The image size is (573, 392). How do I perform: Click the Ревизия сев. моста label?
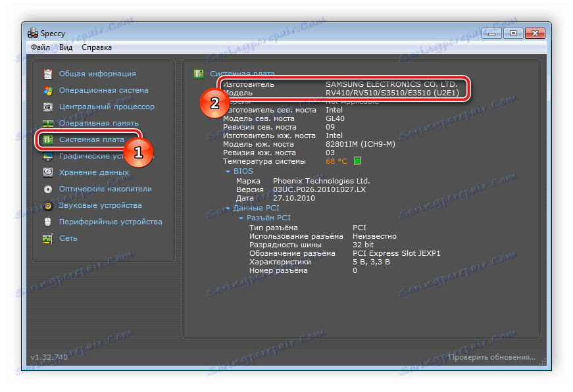pyautogui.click(x=259, y=127)
